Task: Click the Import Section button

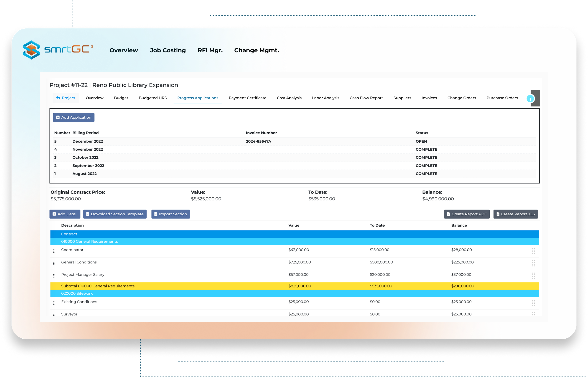Action: 171,214
